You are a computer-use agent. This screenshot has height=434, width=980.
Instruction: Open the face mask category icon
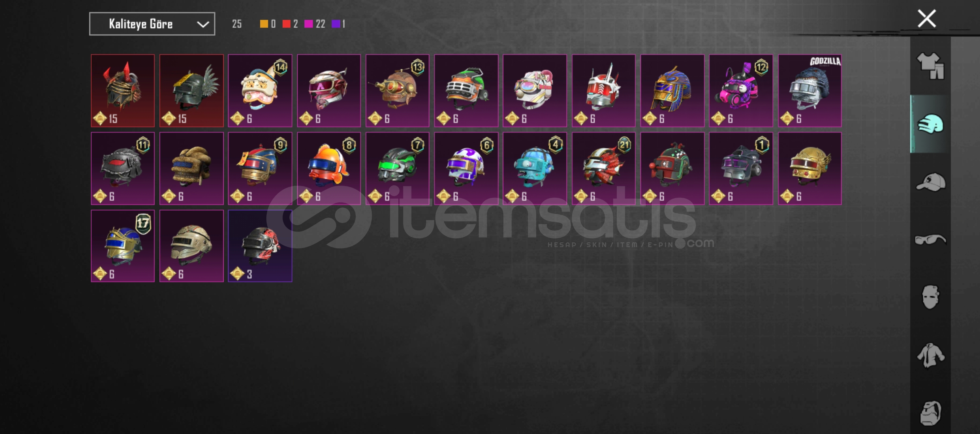931,297
